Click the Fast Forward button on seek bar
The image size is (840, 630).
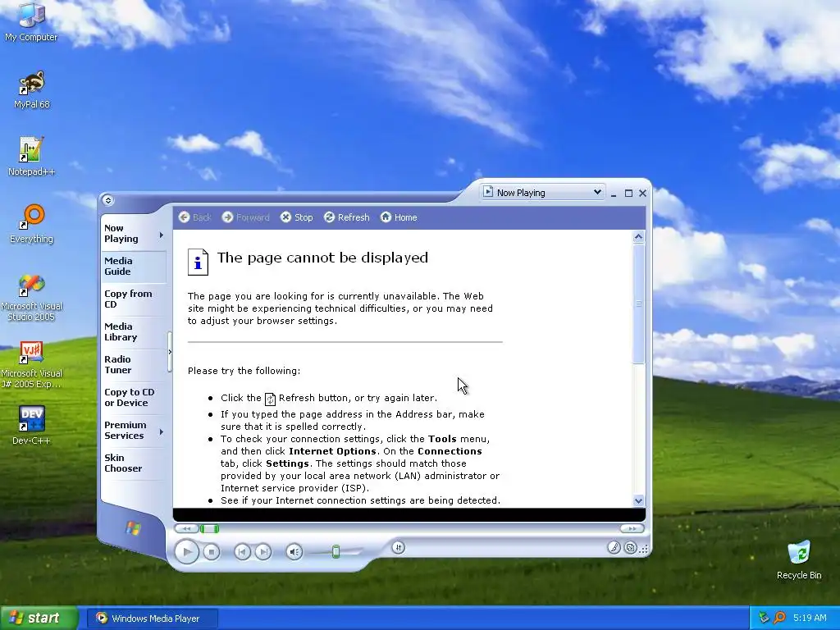point(632,529)
